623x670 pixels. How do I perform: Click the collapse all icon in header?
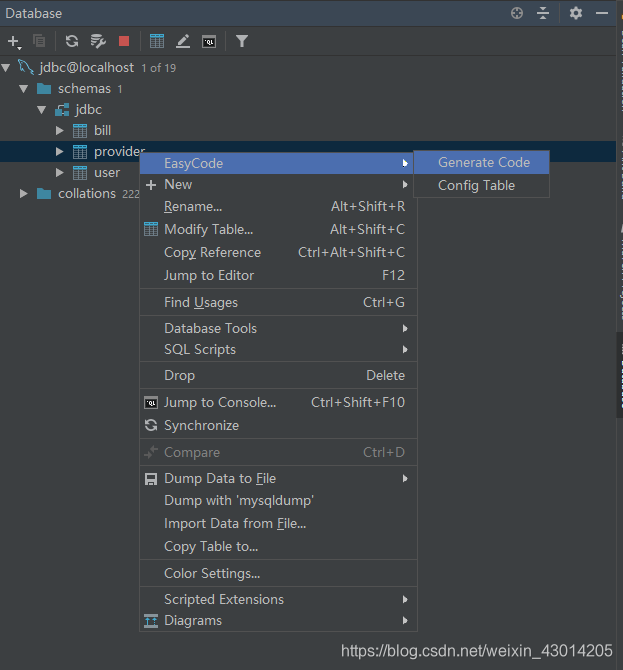543,13
